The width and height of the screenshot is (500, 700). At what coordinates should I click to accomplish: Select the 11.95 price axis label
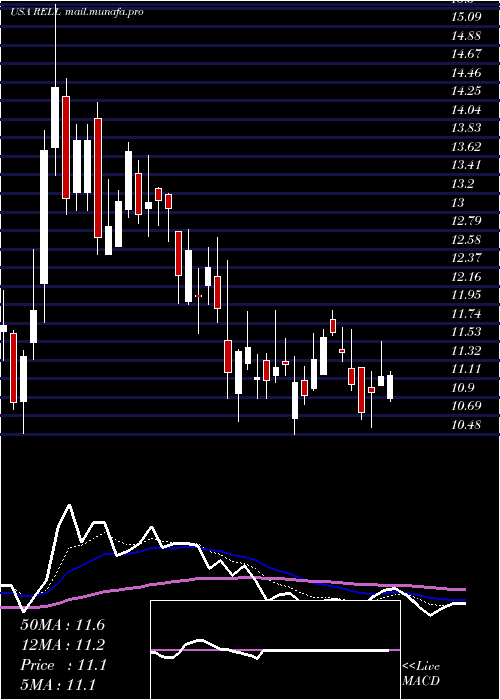[467, 295]
